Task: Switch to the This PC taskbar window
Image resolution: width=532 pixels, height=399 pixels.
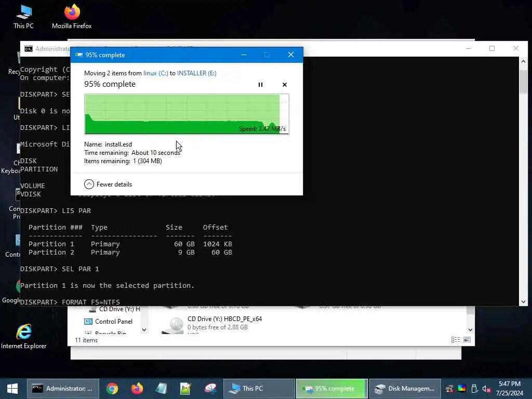Action: [x=259, y=389]
